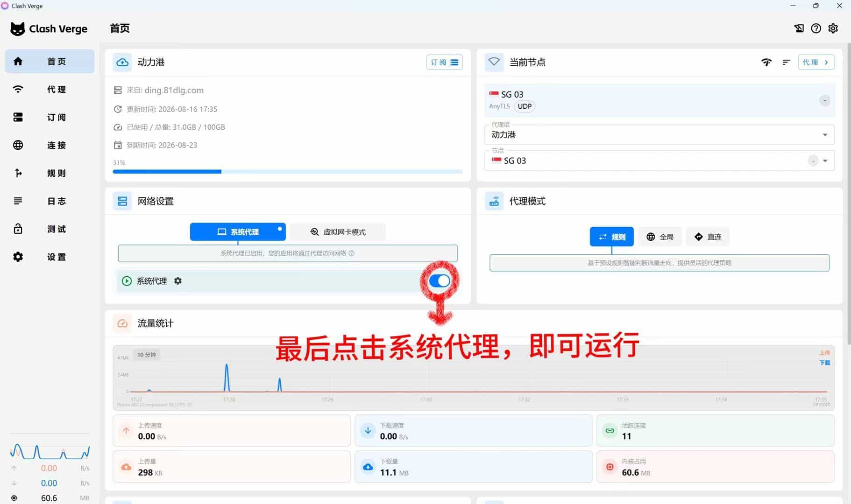Click the 流量统计 gauge icon

click(122, 323)
